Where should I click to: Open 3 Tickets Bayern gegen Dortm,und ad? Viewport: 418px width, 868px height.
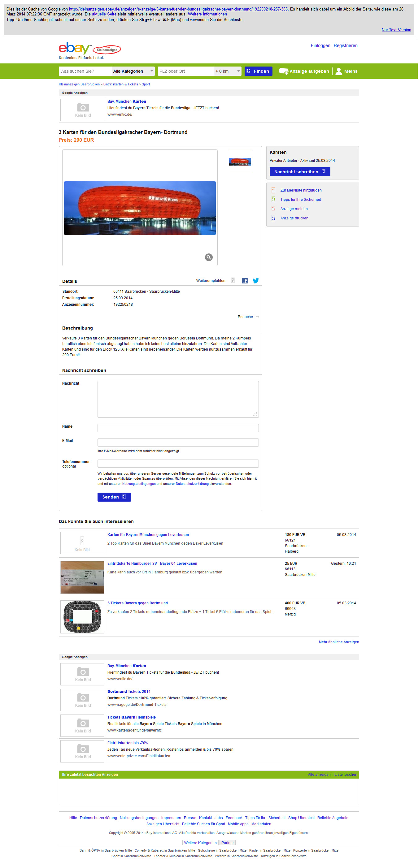pos(137,603)
